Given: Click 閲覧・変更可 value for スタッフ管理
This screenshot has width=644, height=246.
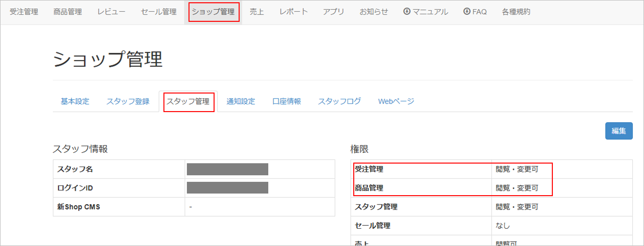Looking at the screenshot, I should pyautogui.click(x=517, y=207).
